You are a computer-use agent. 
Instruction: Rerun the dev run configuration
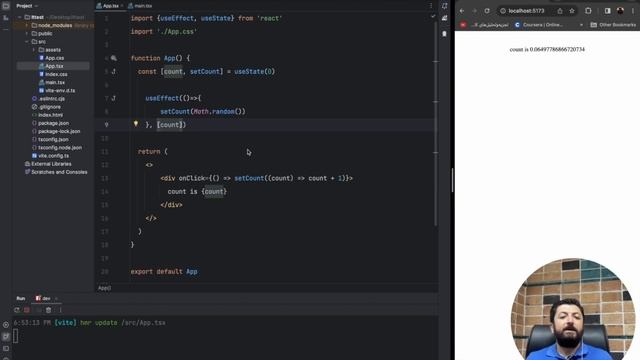tap(17, 310)
